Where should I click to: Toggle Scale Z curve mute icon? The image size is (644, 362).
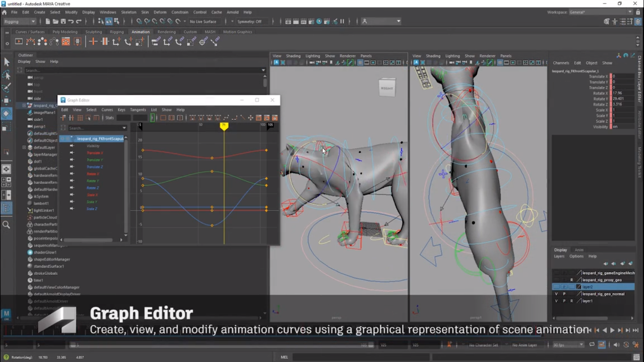tap(72, 208)
